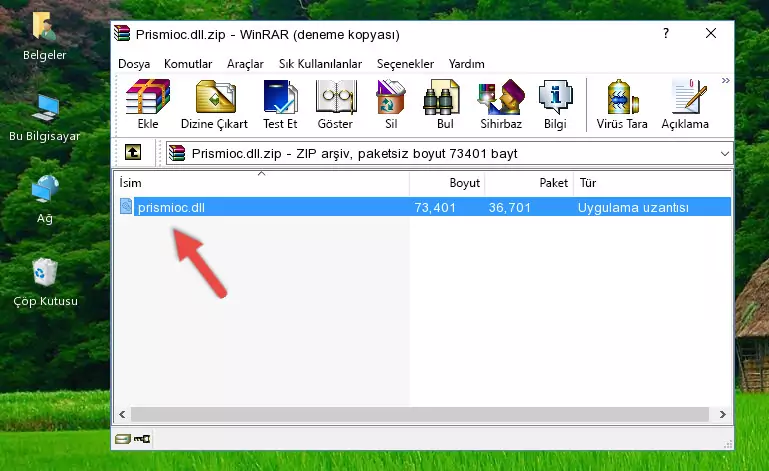Click the key password icon in status bar

point(142,439)
